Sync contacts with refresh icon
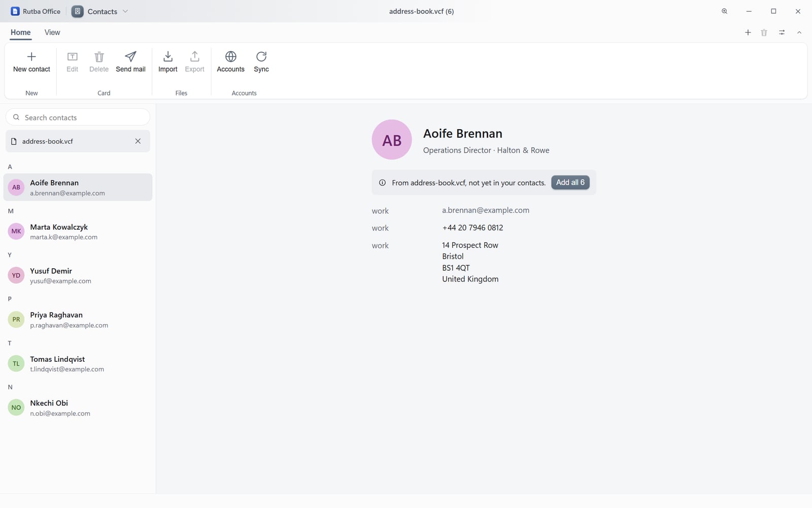 (261, 56)
